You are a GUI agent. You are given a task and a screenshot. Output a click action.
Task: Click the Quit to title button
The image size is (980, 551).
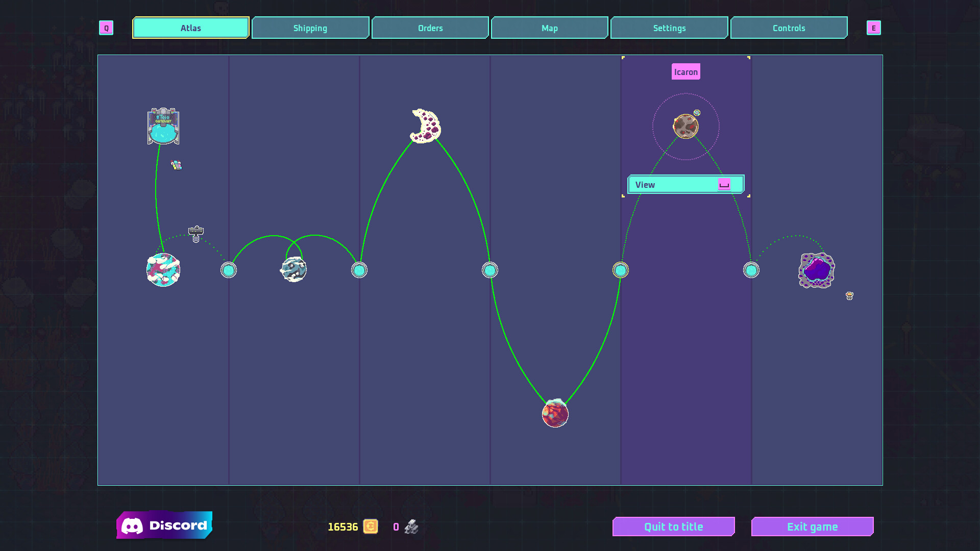pos(673,527)
